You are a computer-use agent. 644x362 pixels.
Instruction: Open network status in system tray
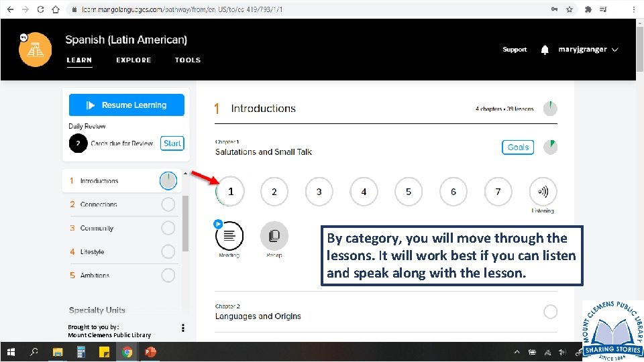(x=547, y=352)
